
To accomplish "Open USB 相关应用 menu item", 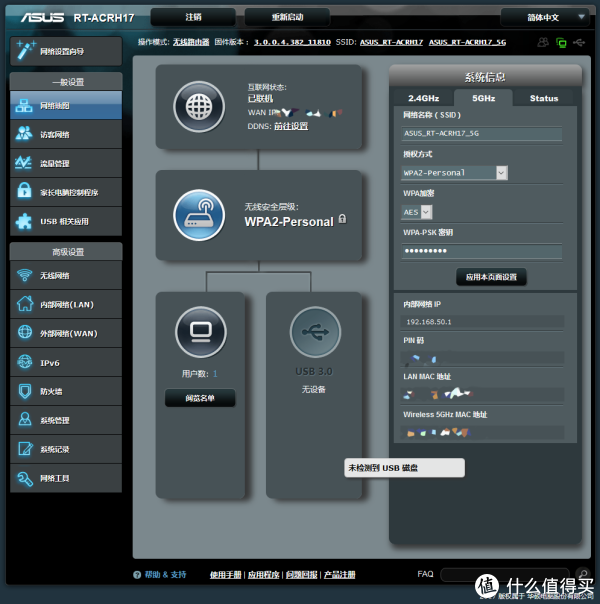I will pyautogui.click(x=66, y=221).
